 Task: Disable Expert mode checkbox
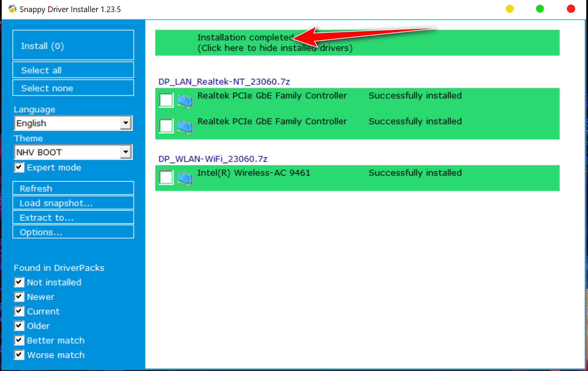click(19, 167)
